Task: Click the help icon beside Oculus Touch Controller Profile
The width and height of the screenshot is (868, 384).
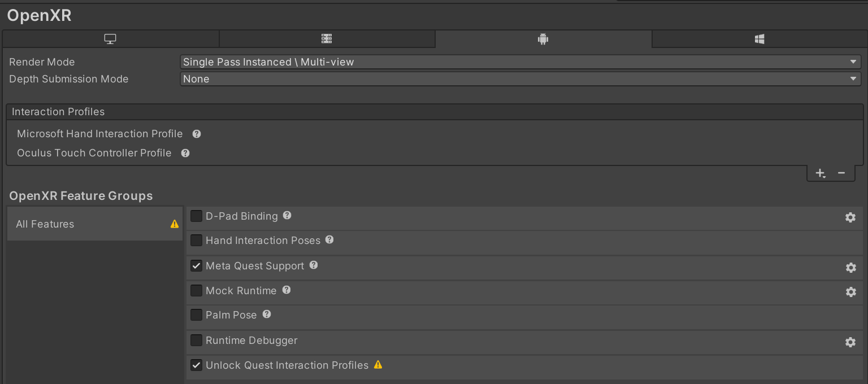Action: (x=185, y=153)
